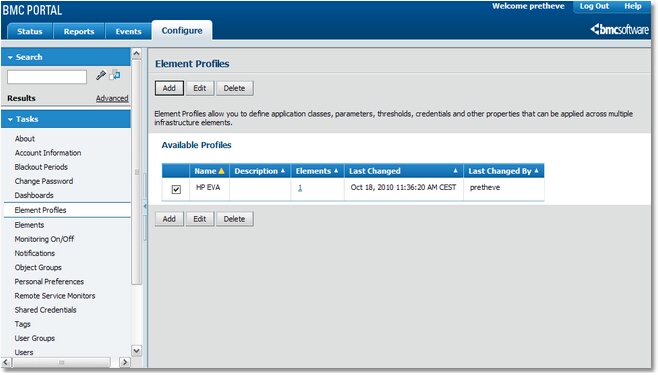The width and height of the screenshot is (658, 375).
Task: Click the bottom Add button
Action: [x=169, y=219]
